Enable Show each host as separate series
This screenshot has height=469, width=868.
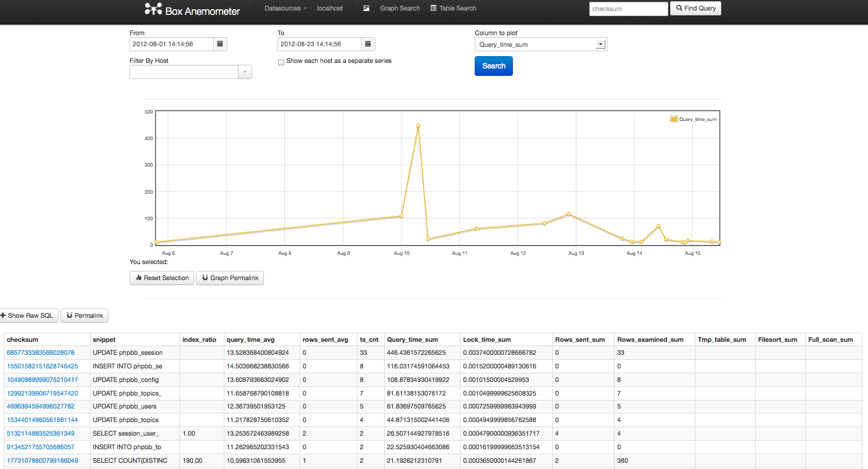coord(281,62)
